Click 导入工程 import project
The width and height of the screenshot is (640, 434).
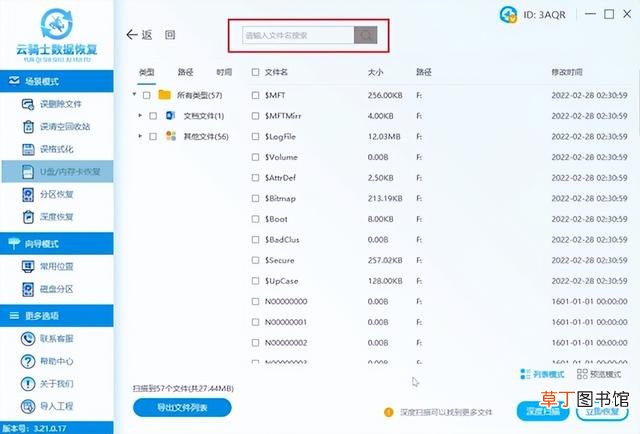(47, 406)
